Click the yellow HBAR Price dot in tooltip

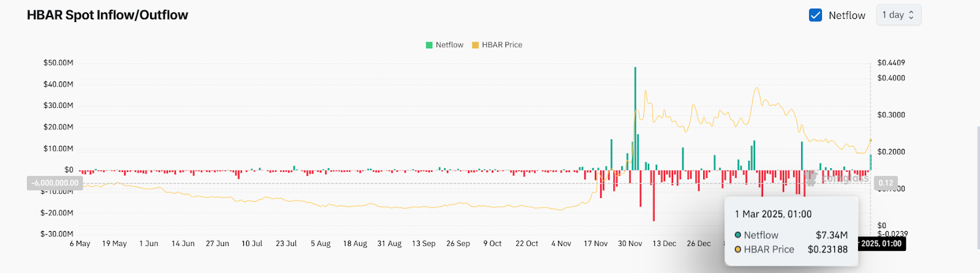tap(738, 250)
